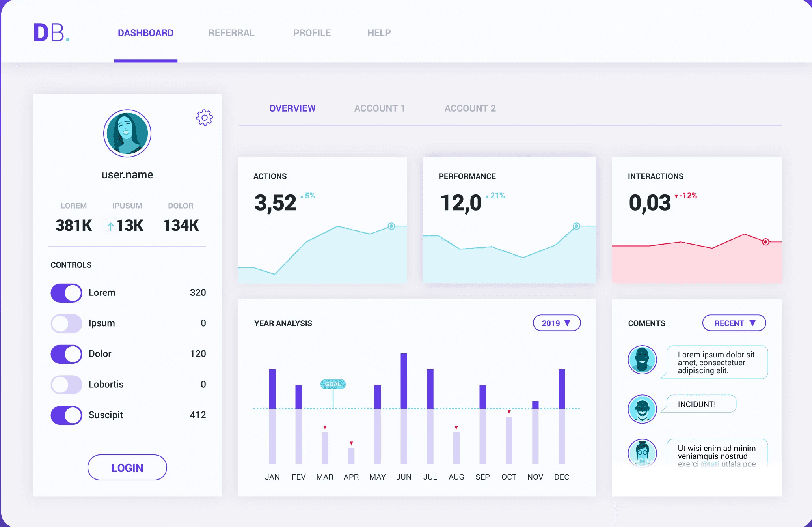This screenshot has width=812, height=527.
Task: Click the NOV bar in Year Analysis
Action: [x=535, y=432]
